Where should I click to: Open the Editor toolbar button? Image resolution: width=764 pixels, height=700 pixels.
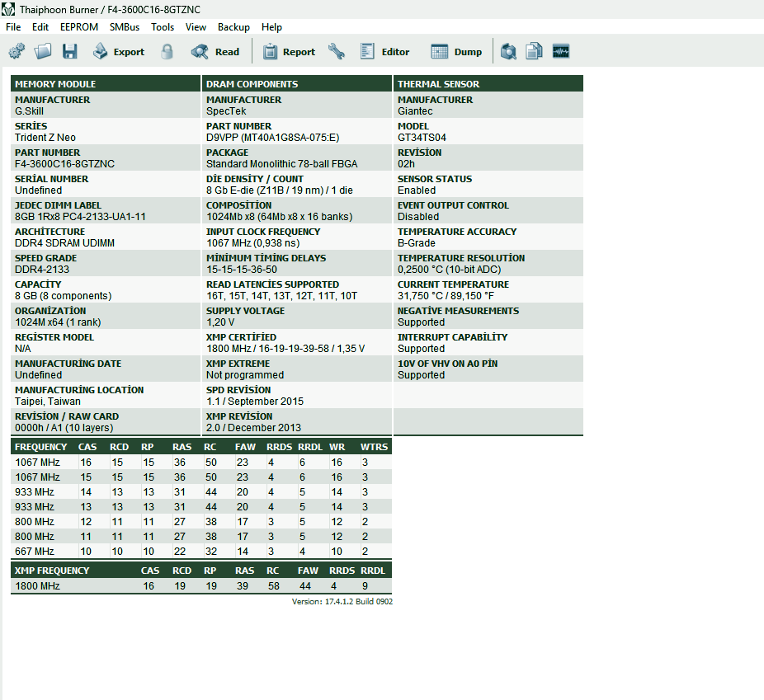tap(385, 52)
